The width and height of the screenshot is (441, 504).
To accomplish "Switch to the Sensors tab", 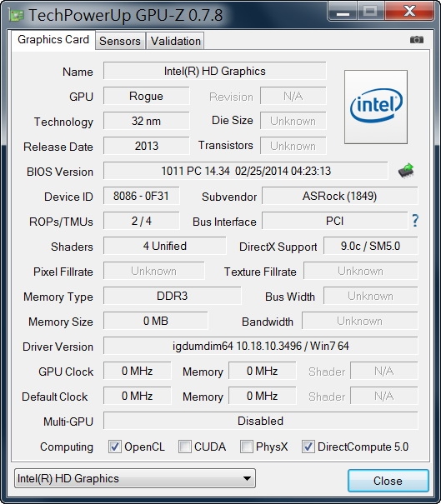I will [x=120, y=41].
